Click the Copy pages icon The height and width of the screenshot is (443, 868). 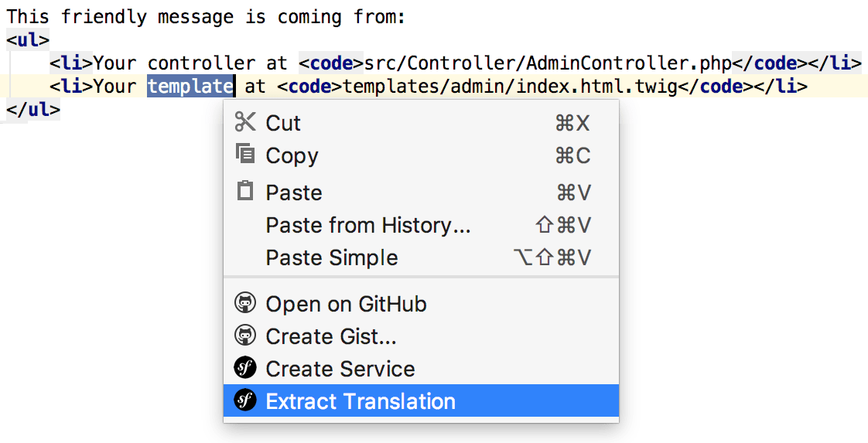pyautogui.click(x=245, y=153)
